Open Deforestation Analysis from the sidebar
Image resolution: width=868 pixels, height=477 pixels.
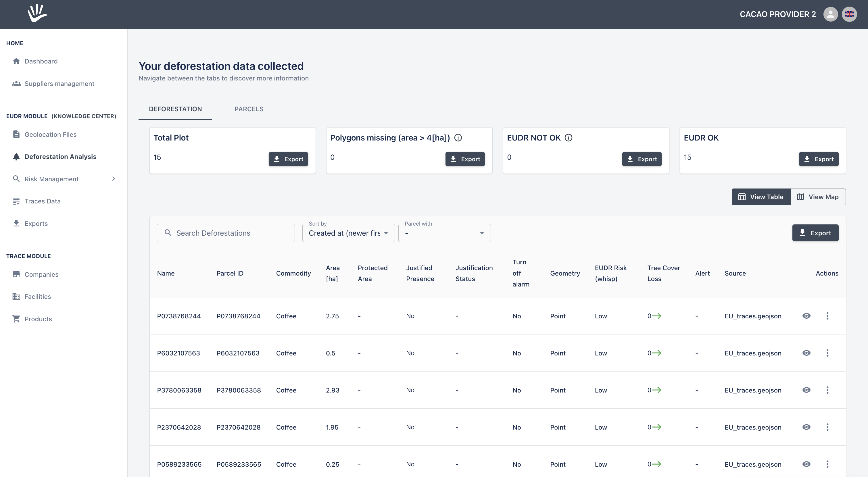point(60,156)
